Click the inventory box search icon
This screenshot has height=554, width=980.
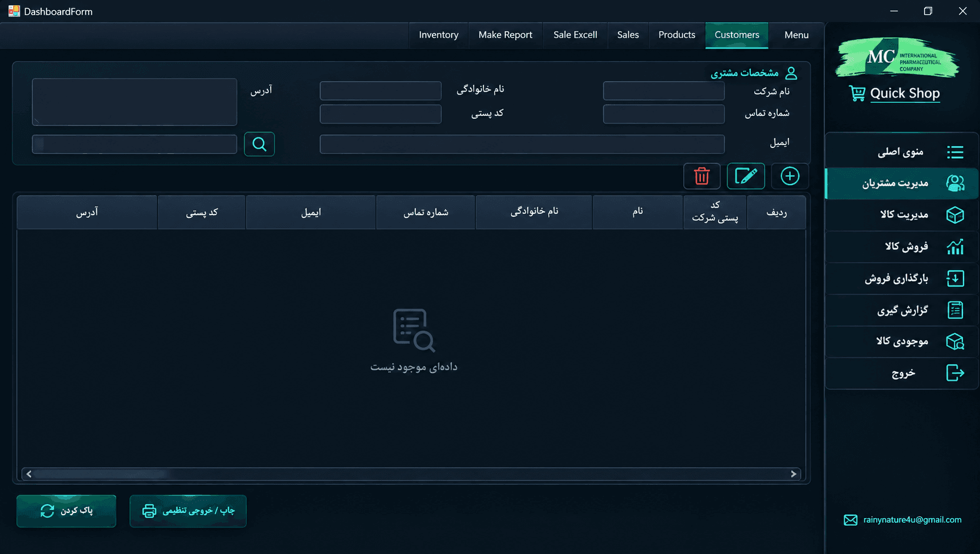[x=955, y=341]
